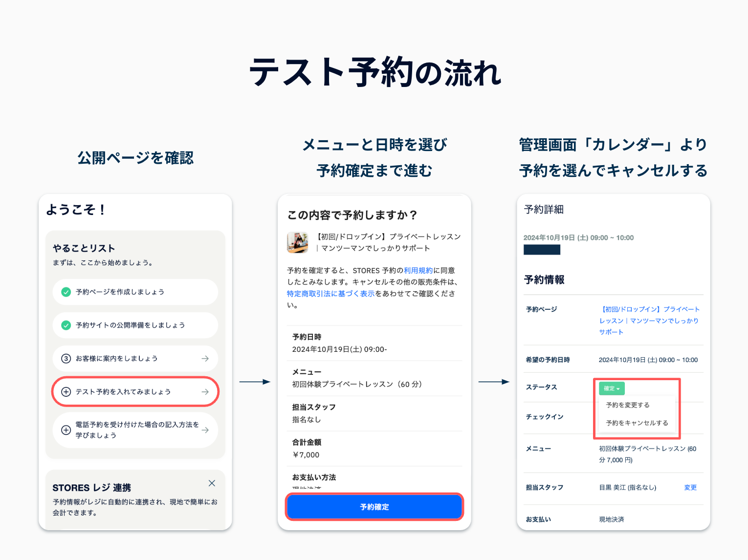
Task: Click the blue 予約確定 button
Action: [x=374, y=507]
